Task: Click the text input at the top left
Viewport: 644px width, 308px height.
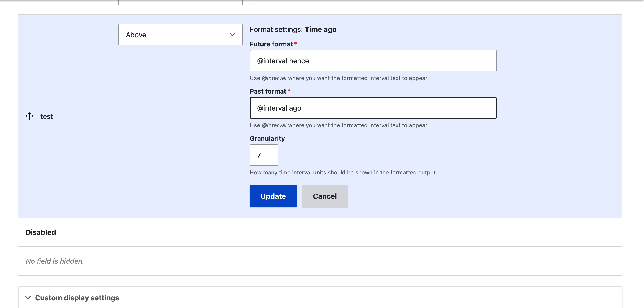Action: tap(180, 1)
